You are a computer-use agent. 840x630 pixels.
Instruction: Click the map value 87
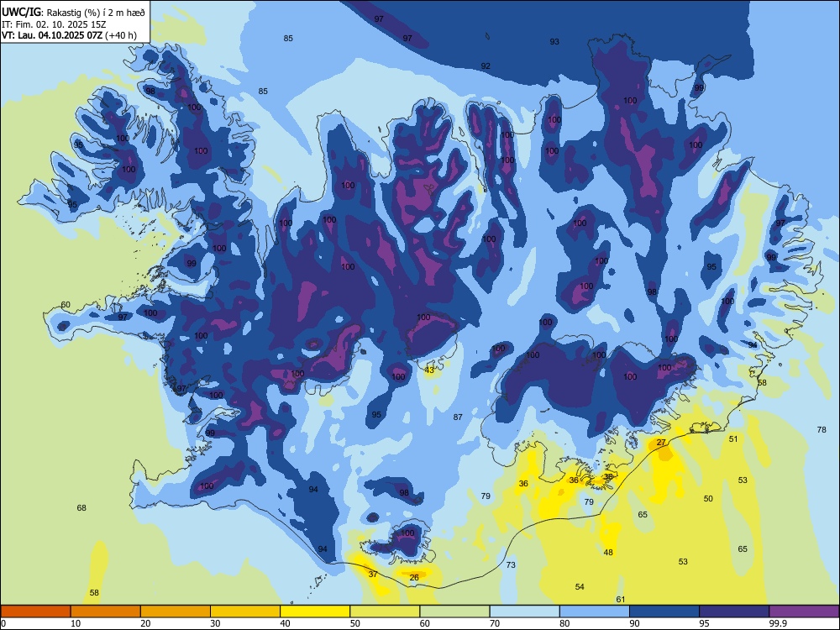pyautogui.click(x=458, y=417)
